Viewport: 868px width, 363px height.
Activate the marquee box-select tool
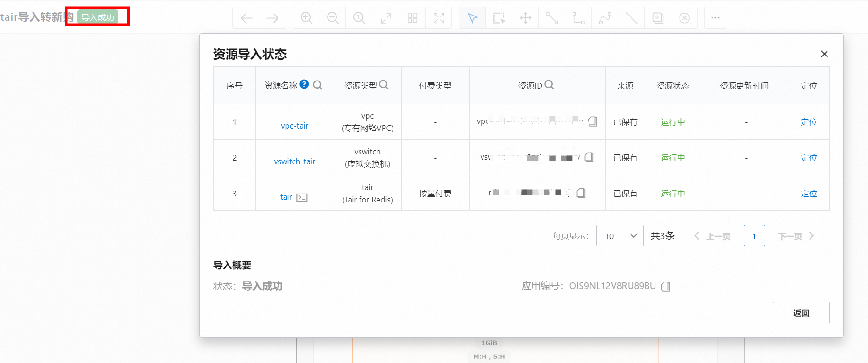(x=499, y=18)
